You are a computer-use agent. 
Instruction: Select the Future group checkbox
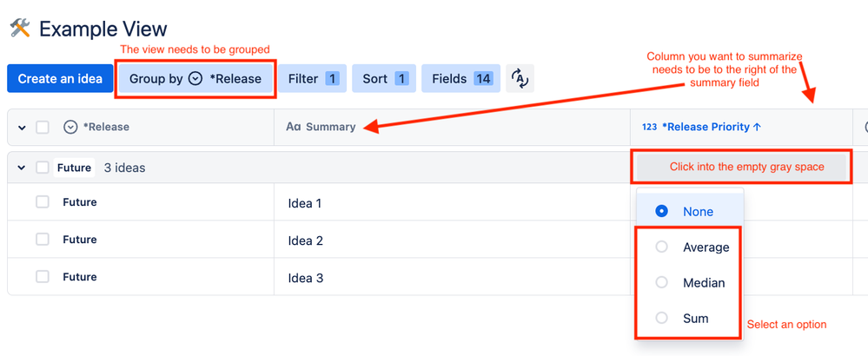tap(43, 168)
